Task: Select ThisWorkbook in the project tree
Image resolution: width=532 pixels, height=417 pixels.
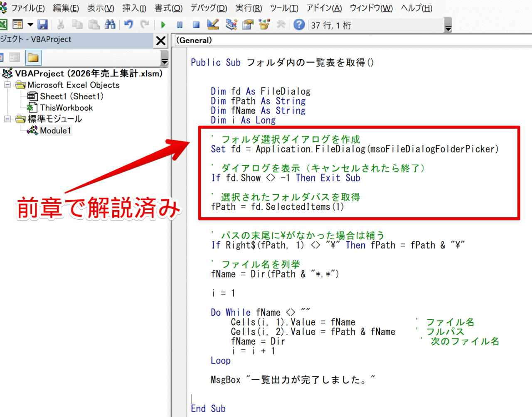Action: click(66, 108)
